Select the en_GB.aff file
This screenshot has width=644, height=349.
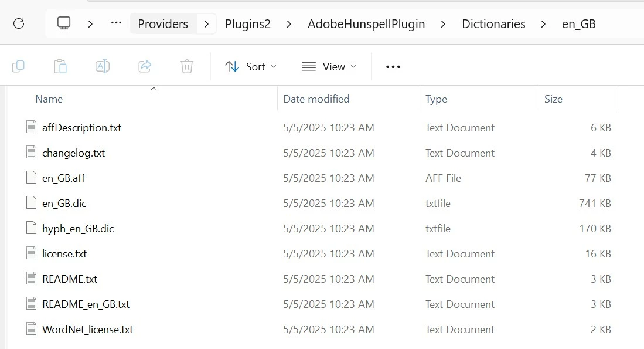[63, 178]
